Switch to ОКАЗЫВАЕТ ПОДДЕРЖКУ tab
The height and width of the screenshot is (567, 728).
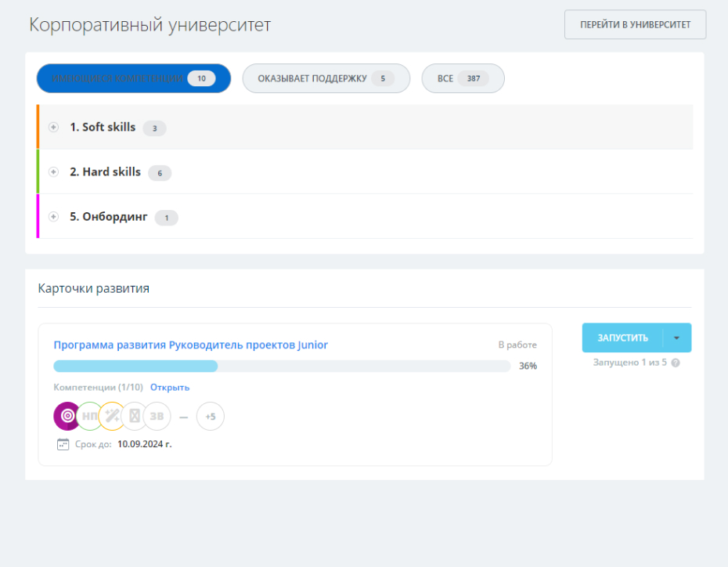point(326,78)
